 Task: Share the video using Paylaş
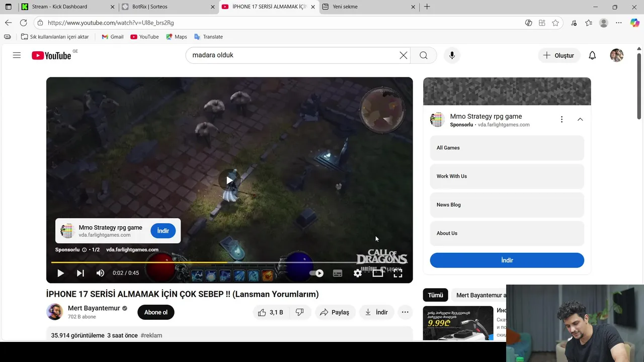point(335,312)
